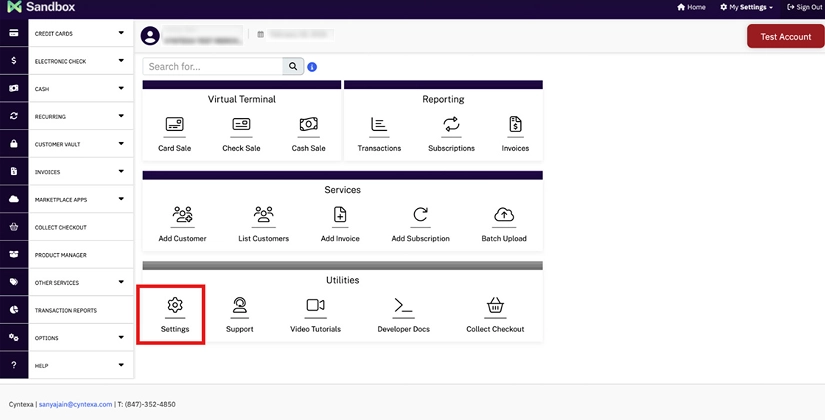Open the Cash Sale icon
Viewport: 825px width, 420px height.
pos(308,124)
